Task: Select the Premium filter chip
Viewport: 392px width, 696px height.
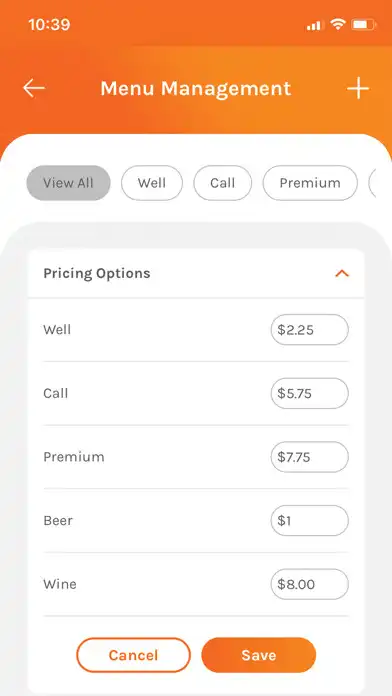Action: coord(310,183)
